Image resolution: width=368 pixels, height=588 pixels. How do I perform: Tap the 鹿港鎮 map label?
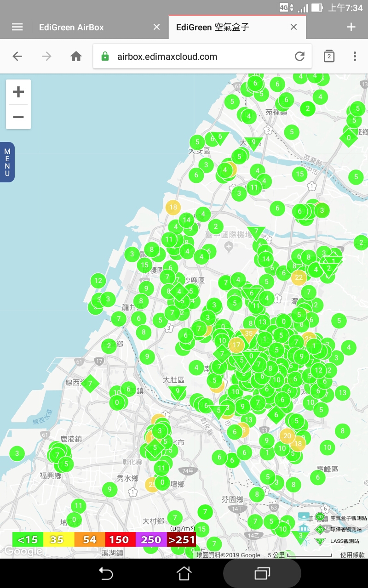coord(71,439)
